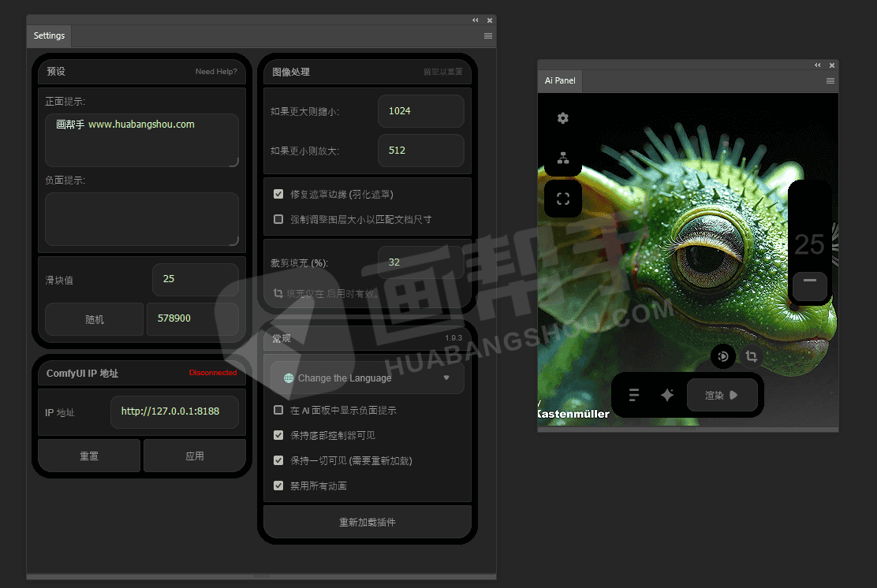The height and width of the screenshot is (588, 877).
Task: Open the Settings panel flyout menu
Action: click(x=487, y=35)
